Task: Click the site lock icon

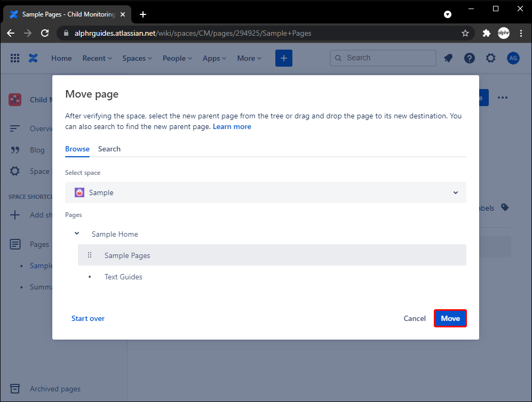Action: tap(66, 33)
